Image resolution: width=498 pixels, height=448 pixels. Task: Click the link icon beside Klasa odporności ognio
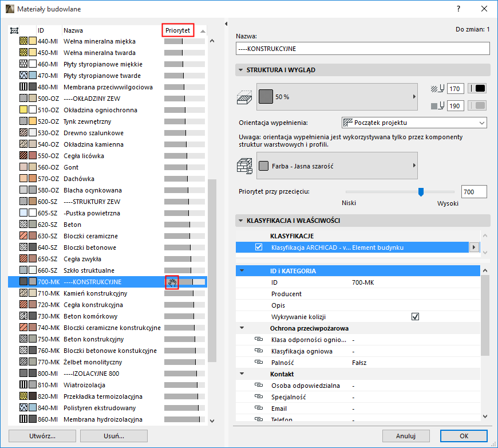[259, 339]
